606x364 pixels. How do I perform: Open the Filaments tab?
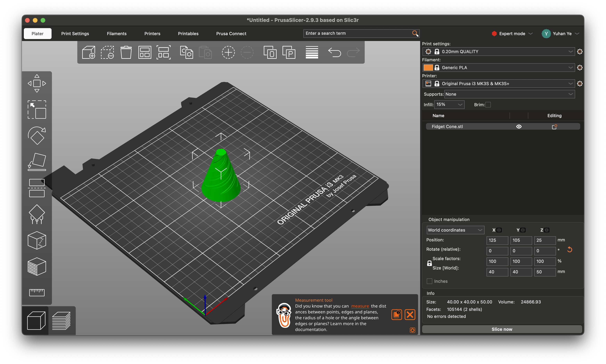pos(117,34)
